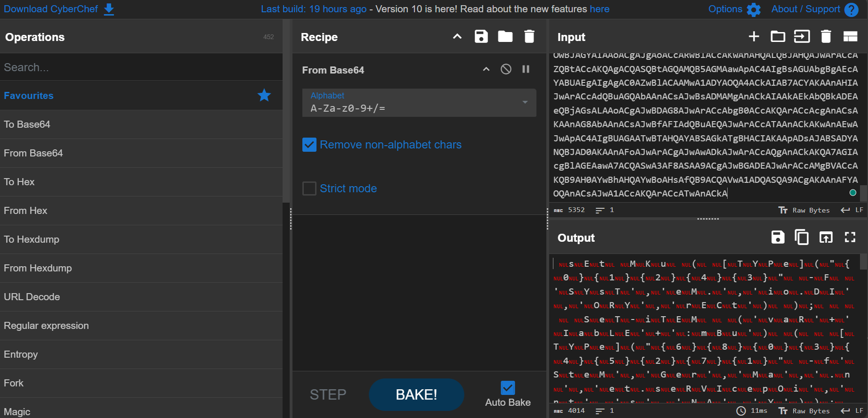Load a recipe via the folder icon
Screen dimensions: 868x418
point(505,36)
